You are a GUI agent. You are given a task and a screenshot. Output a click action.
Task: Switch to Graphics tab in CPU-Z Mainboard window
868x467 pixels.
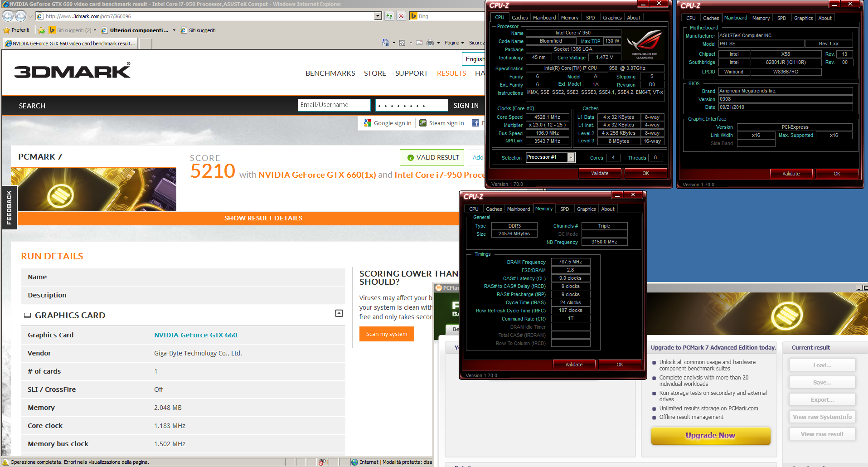[803, 18]
